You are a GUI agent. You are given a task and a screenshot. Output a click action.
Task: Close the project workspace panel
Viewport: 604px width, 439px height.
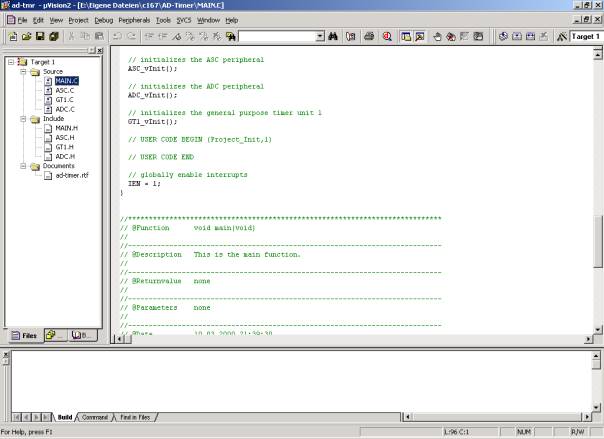100,50
